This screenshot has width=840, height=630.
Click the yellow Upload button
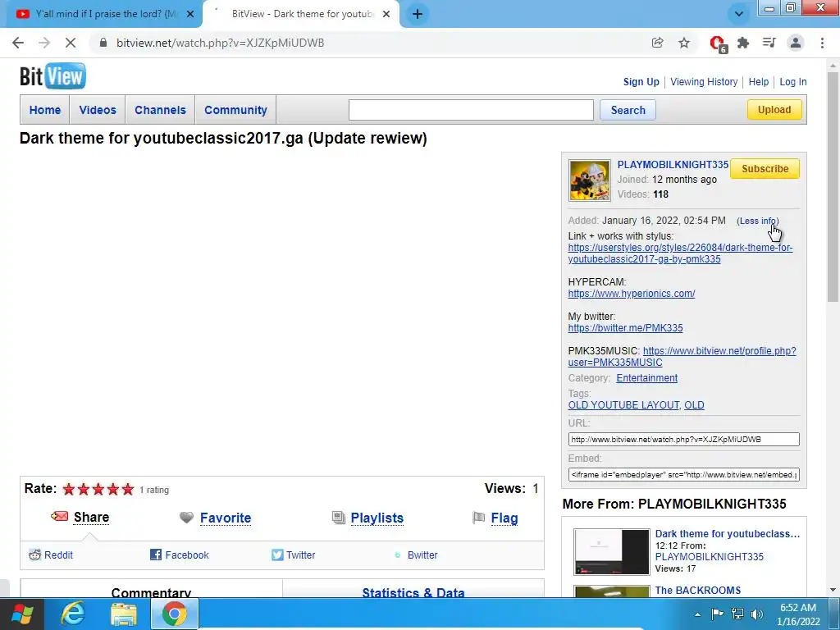(x=774, y=110)
